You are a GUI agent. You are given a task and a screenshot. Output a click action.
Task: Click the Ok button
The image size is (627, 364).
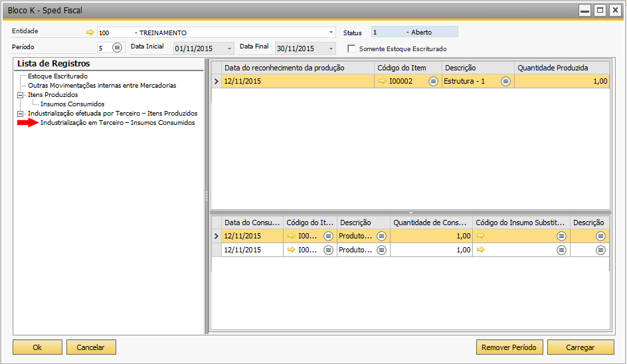pos(37,347)
